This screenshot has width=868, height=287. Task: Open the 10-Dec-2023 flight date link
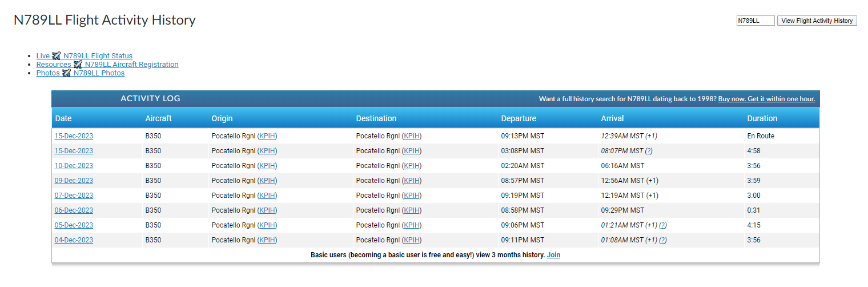click(74, 166)
